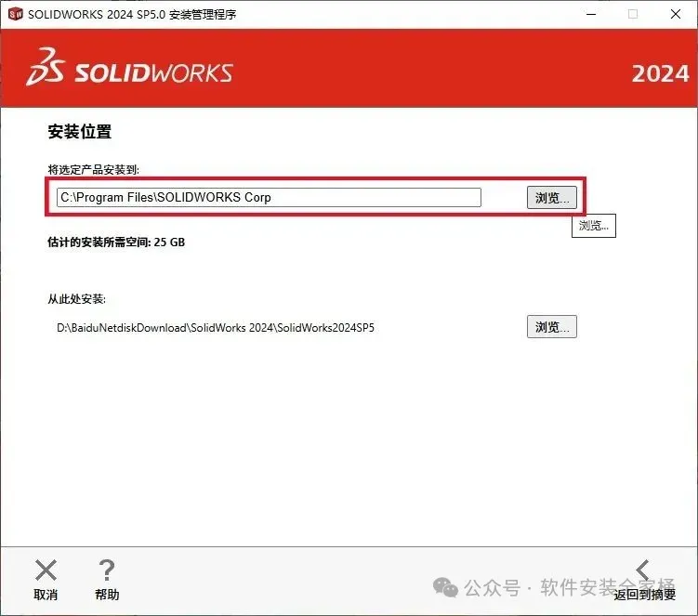Open help via question mark icon
The width and height of the screenshot is (698, 616).
(x=107, y=570)
